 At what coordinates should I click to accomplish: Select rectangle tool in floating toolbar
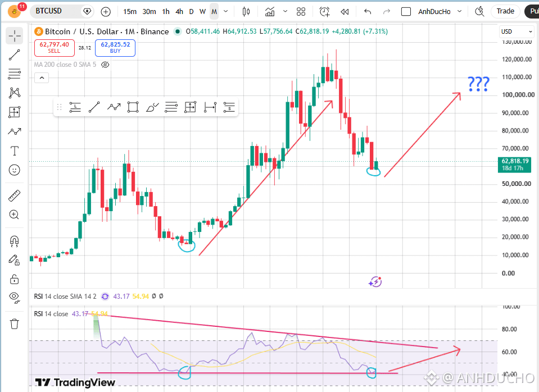pyautogui.click(x=133, y=107)
